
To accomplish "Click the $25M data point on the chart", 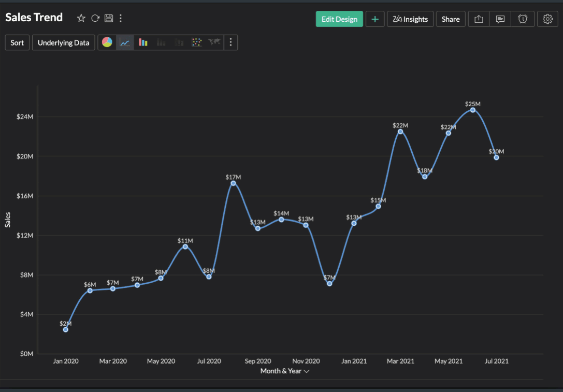I will (472, 110).
